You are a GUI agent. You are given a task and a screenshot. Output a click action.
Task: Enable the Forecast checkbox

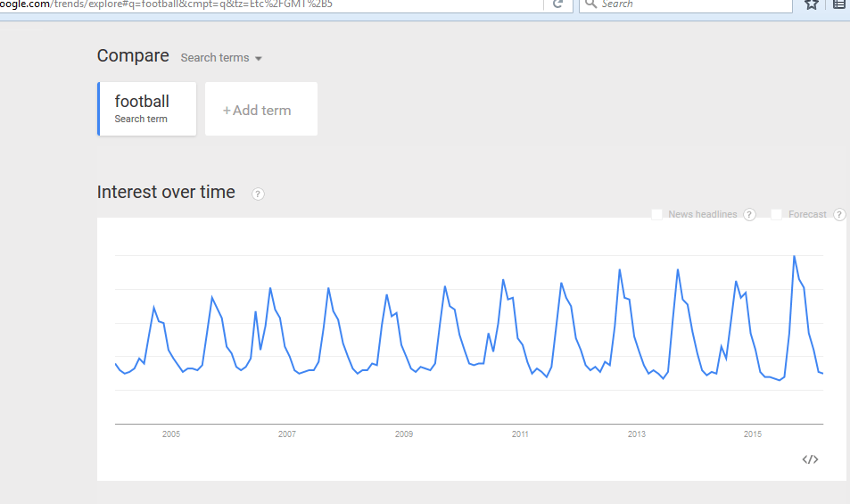tap(776, 215)
